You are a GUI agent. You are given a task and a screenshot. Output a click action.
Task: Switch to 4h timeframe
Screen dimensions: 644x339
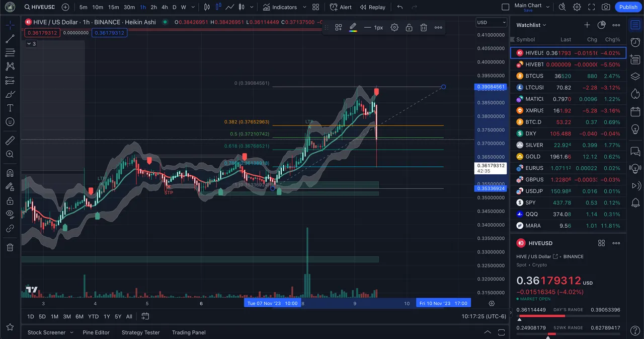[165, 7]
